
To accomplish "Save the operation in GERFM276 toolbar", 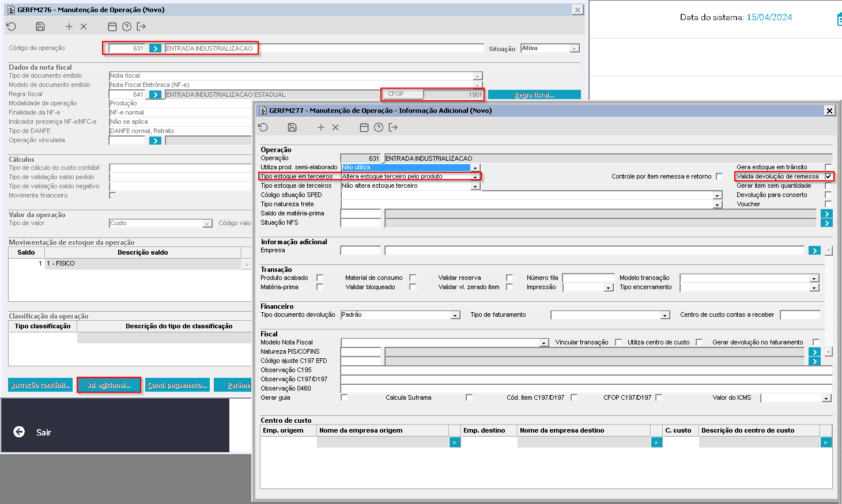I will click(x=40, y=26).
